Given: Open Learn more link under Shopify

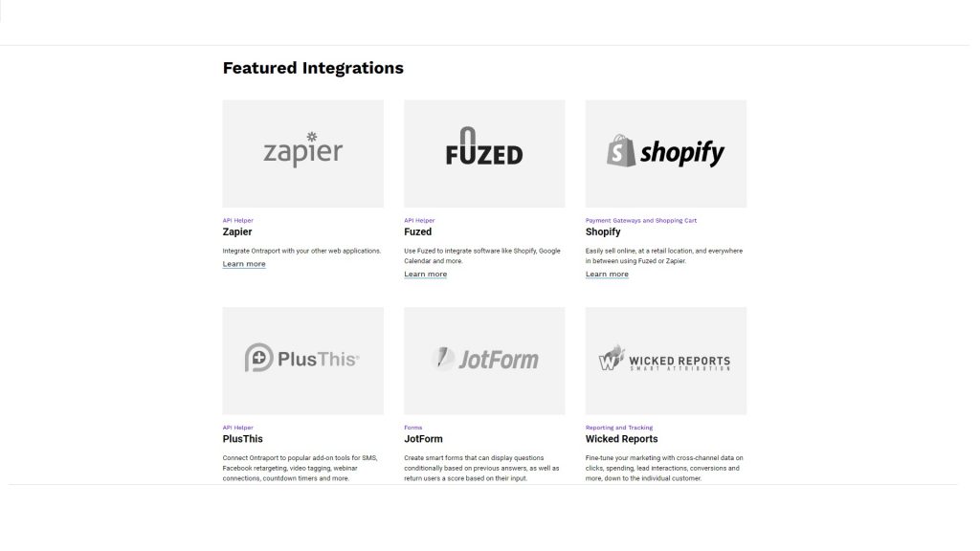Looking at the screenshot, I should [607, 275].
